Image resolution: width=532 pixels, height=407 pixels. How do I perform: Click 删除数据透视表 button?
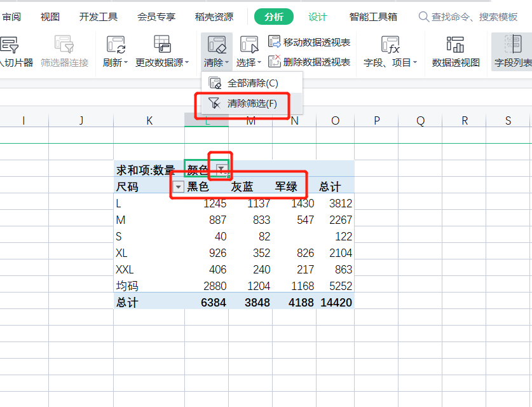pos(309,62)
